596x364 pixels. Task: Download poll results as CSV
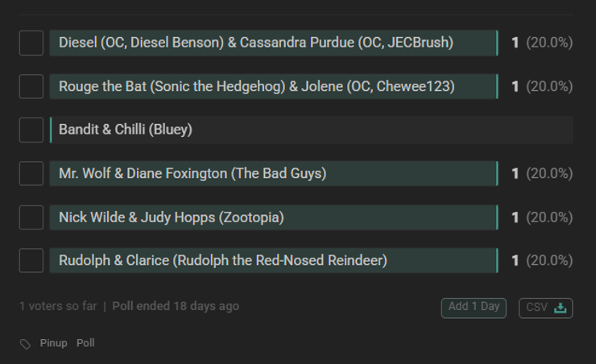tap(545, 308)
